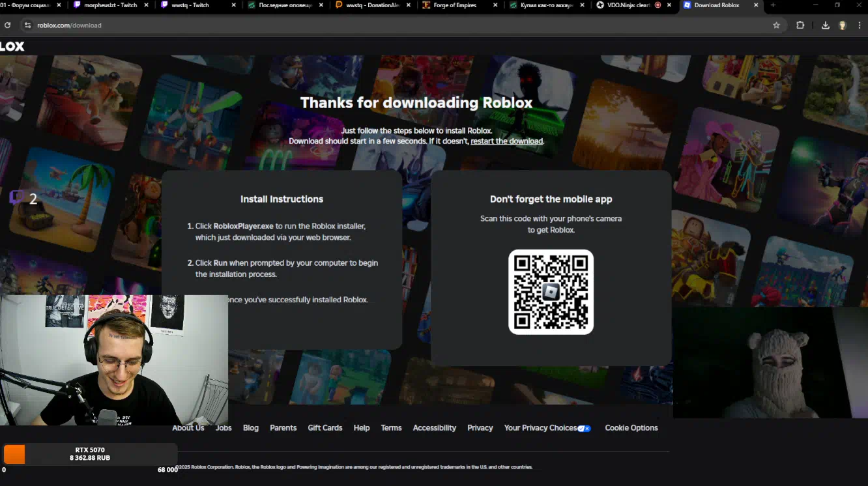Open a new browser tab
The width and height of the screenshot is (868, 486).
click(773, 5)
